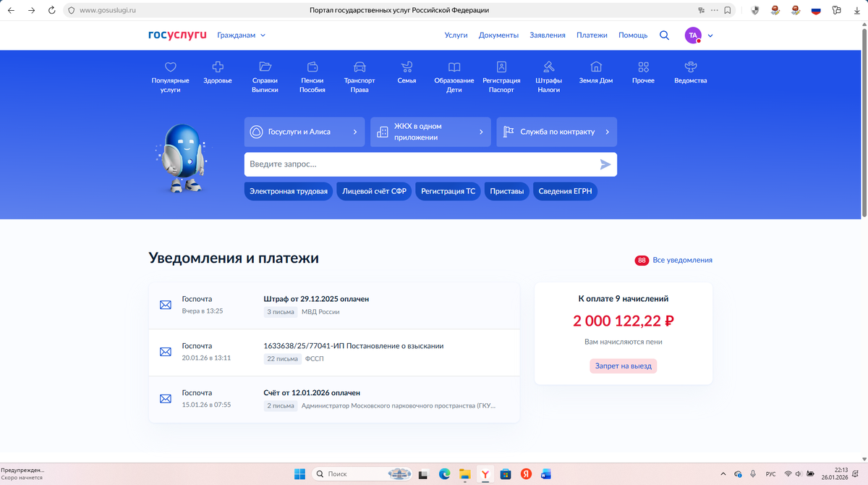Expand the user profile chevron next to ТА

pos(710,35)
